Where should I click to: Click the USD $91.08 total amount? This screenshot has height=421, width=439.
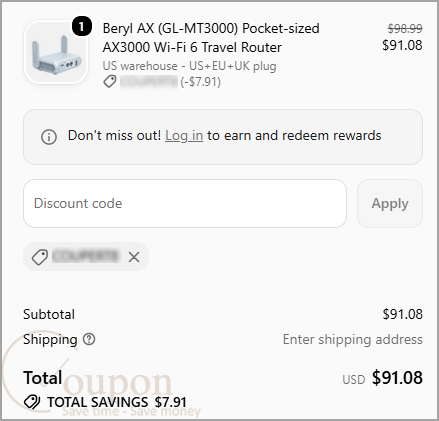pos(383,378)
